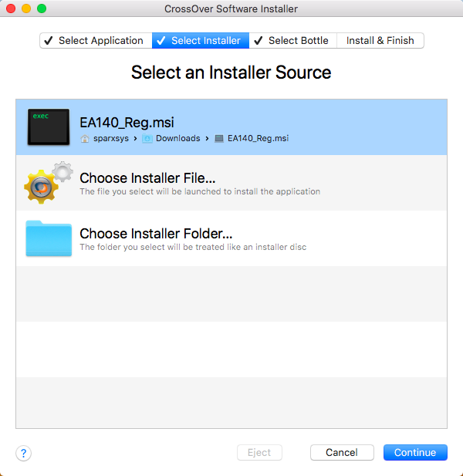
Task: Go to the Install & Finish tab
Action: click(x=380, y=41)
